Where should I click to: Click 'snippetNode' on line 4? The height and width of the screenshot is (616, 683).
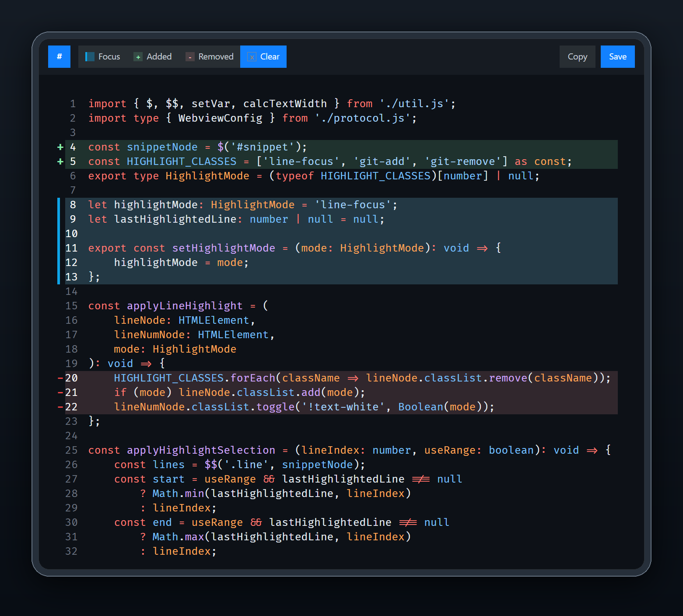(162, 147)
